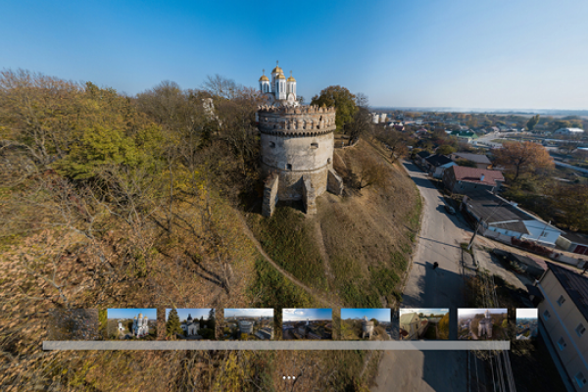Image resolution: width=588 pixels, height=392 pixels.
Task: Choose the fifth thumbnail with wide town view
Action: (x=307, y=323)
